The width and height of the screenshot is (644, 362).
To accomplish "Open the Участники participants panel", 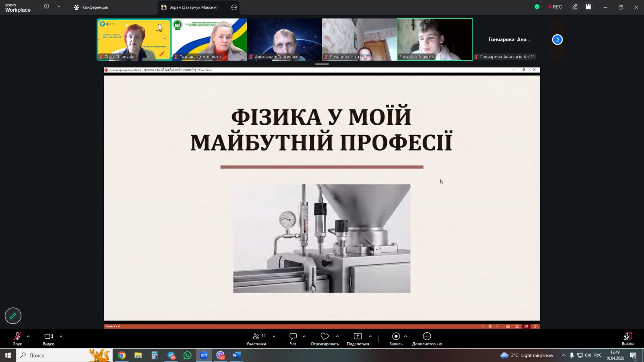I will (x=256, y=339).
